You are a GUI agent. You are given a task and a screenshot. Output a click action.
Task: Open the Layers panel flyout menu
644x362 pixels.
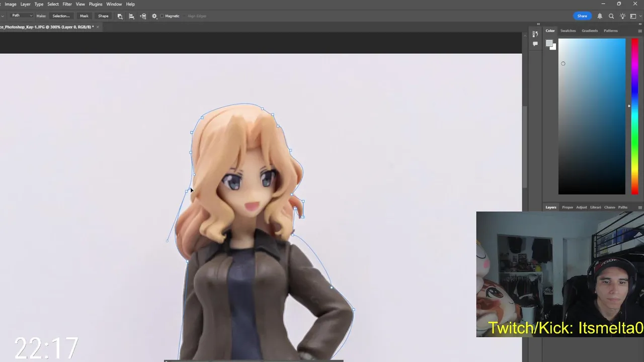click(x=640, y=207)
